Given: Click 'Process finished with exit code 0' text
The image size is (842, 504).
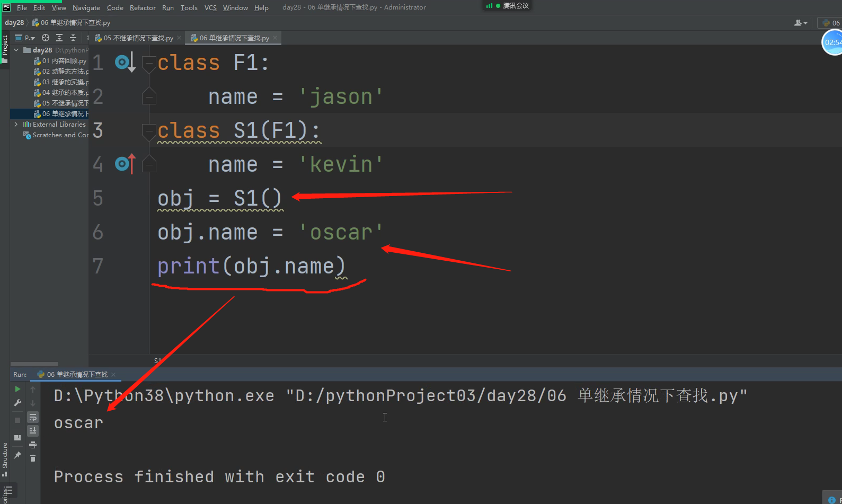Looking at the screenshot, I should click(x=219, y=476).
